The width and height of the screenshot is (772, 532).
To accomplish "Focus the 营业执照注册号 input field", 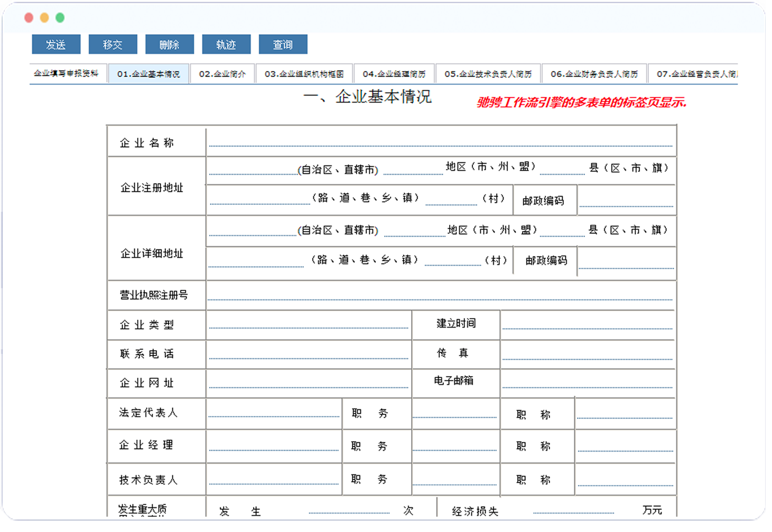I will [x=440, y=294].
